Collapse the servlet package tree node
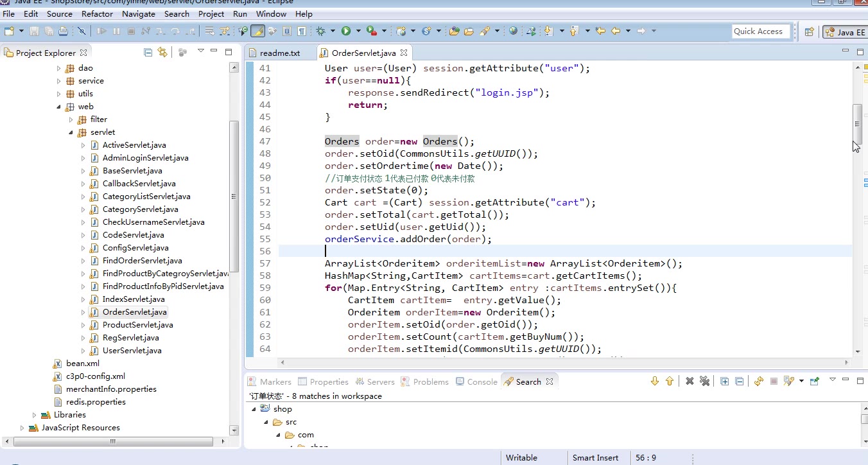 tap(71, 132)
